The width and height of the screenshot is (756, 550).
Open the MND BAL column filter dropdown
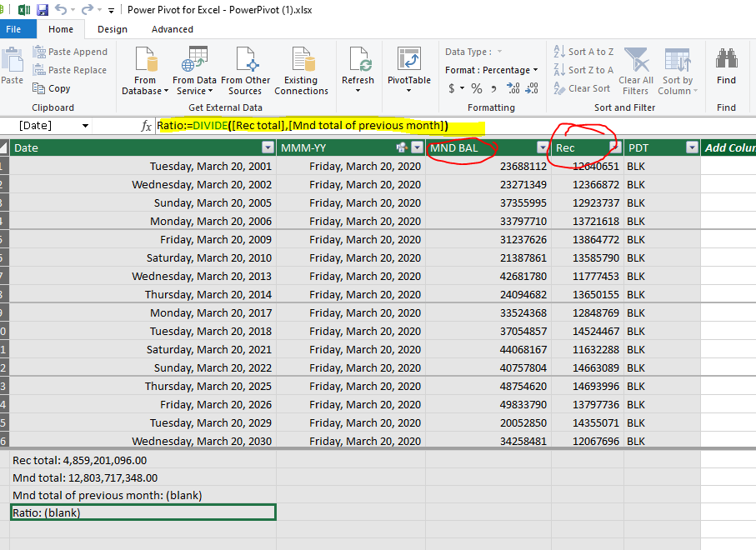543,147
